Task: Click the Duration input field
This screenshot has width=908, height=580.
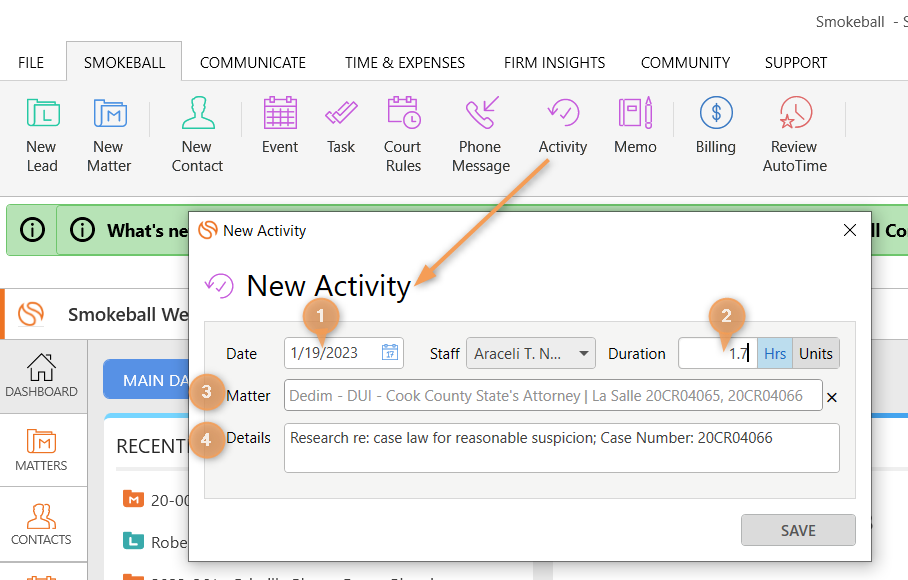Action: click(x=717, y=353)
